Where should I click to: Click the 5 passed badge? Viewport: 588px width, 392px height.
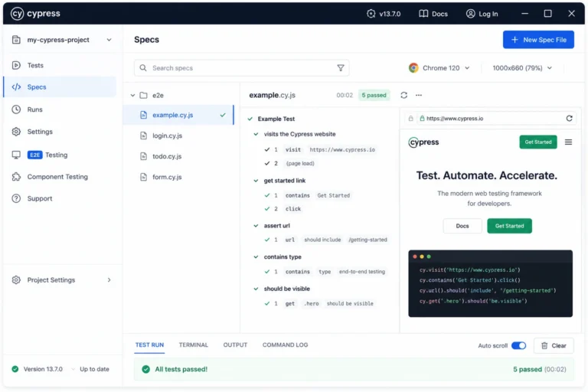coord(374,95)
